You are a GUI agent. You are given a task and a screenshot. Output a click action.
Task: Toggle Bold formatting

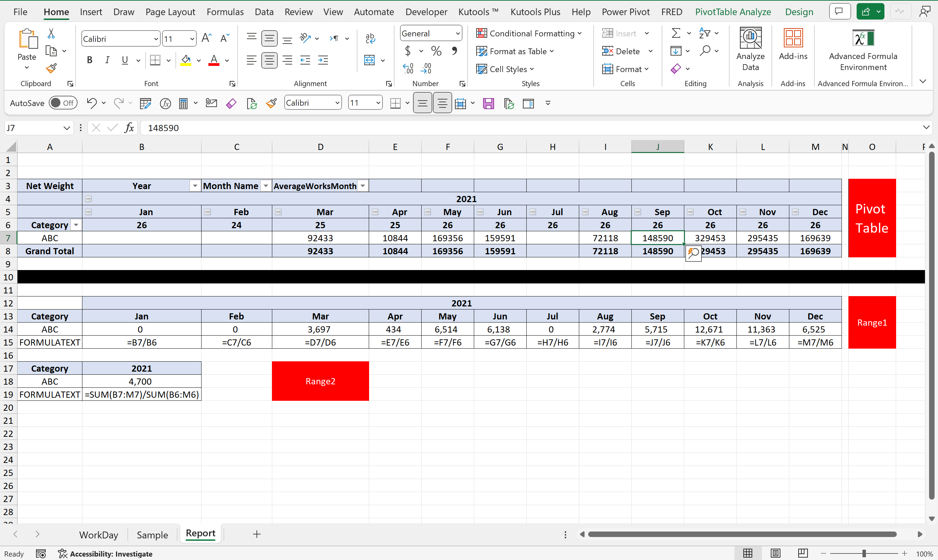pyautogui.click(x=90, y=60)
